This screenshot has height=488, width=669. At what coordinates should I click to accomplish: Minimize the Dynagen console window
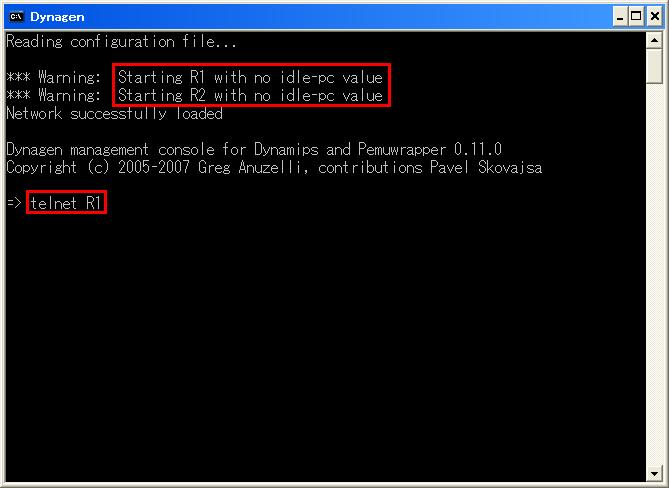tap(620, 17)
